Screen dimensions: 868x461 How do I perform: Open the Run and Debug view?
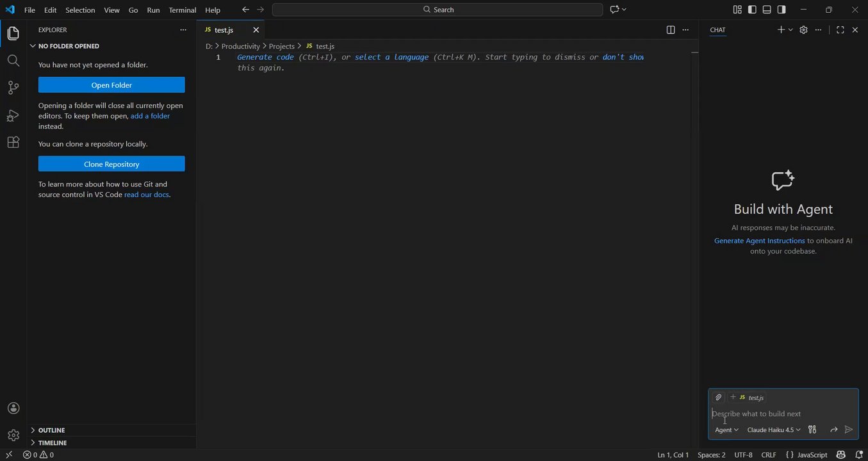[13, 115]
